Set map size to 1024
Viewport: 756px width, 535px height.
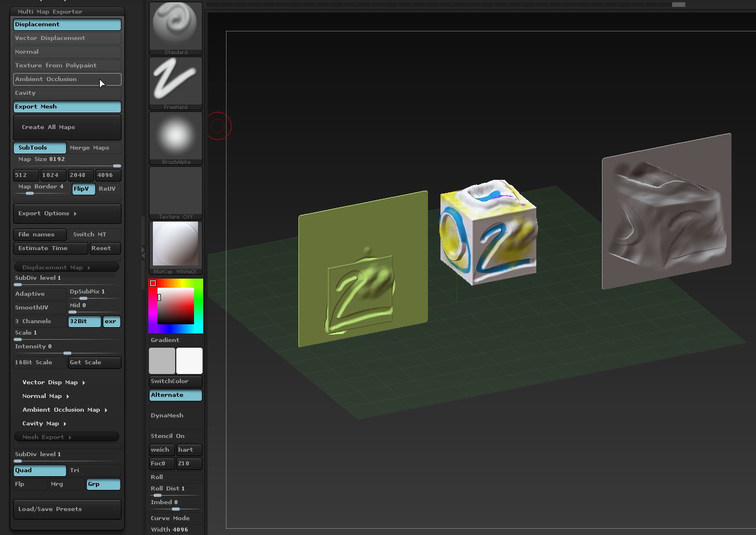(54, 175)
